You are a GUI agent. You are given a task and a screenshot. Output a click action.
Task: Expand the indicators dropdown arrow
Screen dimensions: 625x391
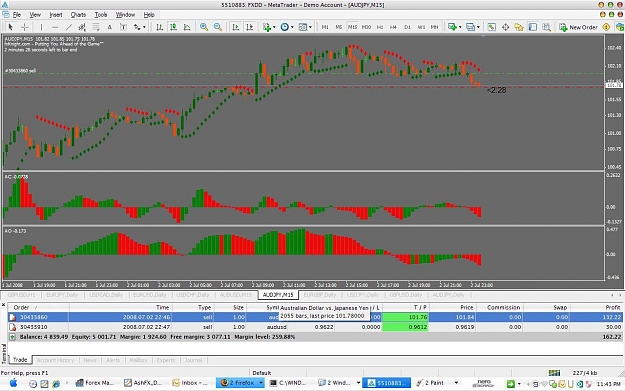pos(274,27)
